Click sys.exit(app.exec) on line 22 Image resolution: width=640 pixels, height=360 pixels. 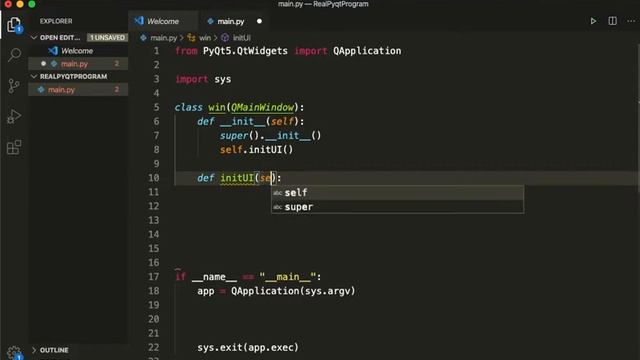click(248, 347)
